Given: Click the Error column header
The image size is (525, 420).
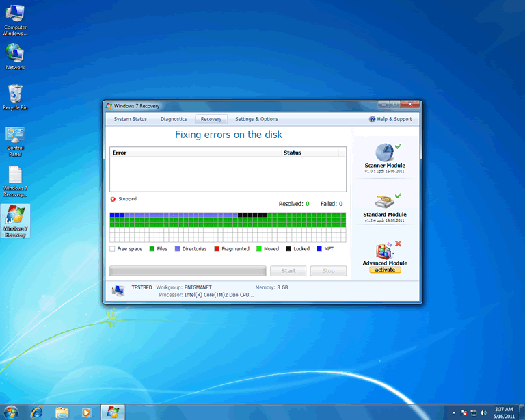Looking at the screenshot, I should pyautogui.click(x=120, y=153).
